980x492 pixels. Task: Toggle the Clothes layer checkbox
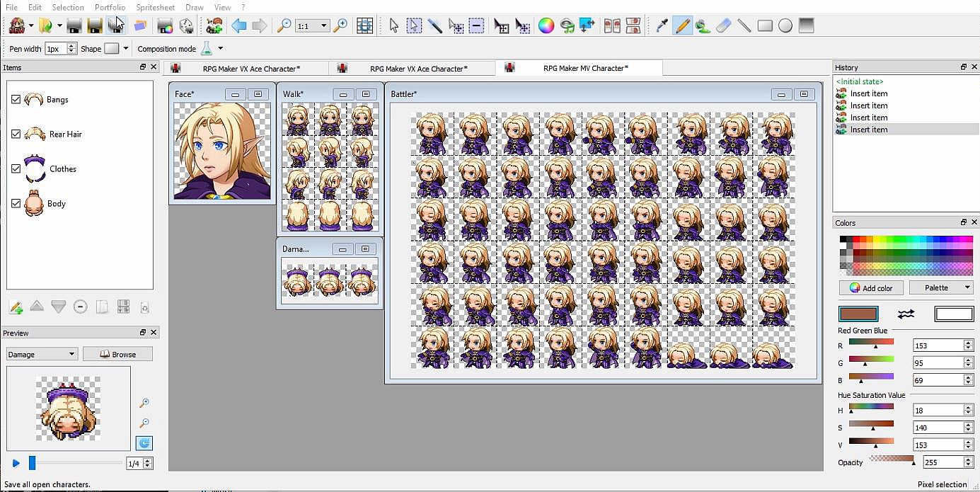point(16,169)
